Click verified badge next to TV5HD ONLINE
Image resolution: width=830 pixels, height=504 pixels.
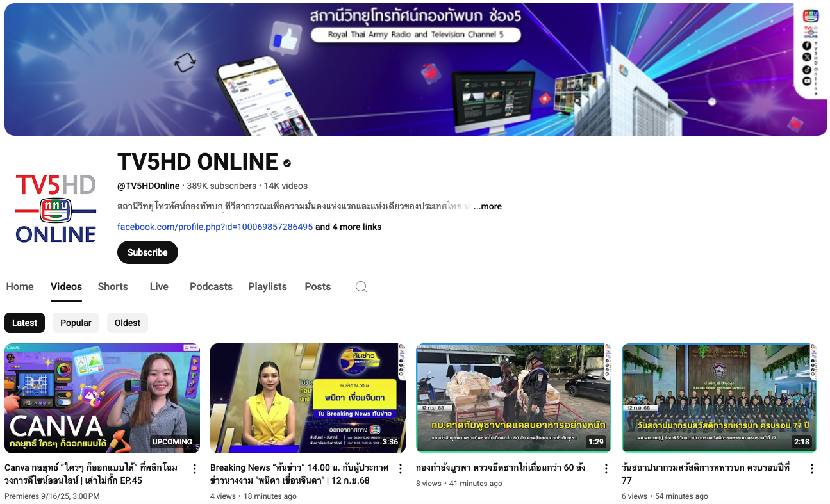click(288, 163)
